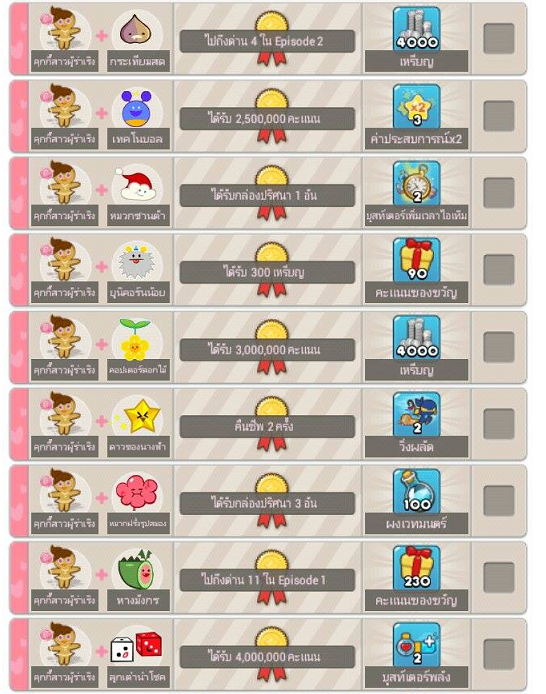Toggle the checkbox for 300 coins mission
546x694 pixels.
tap(499, 270)
